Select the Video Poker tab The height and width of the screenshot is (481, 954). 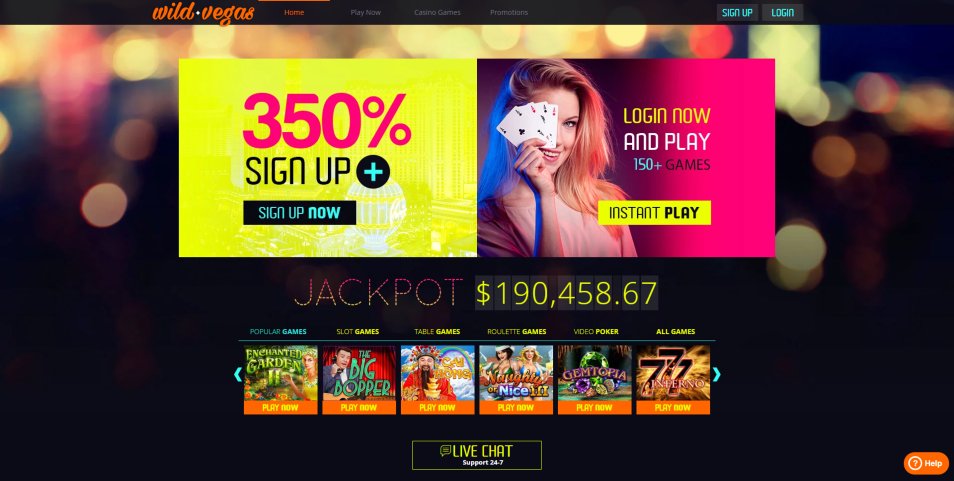coord(596,331)
